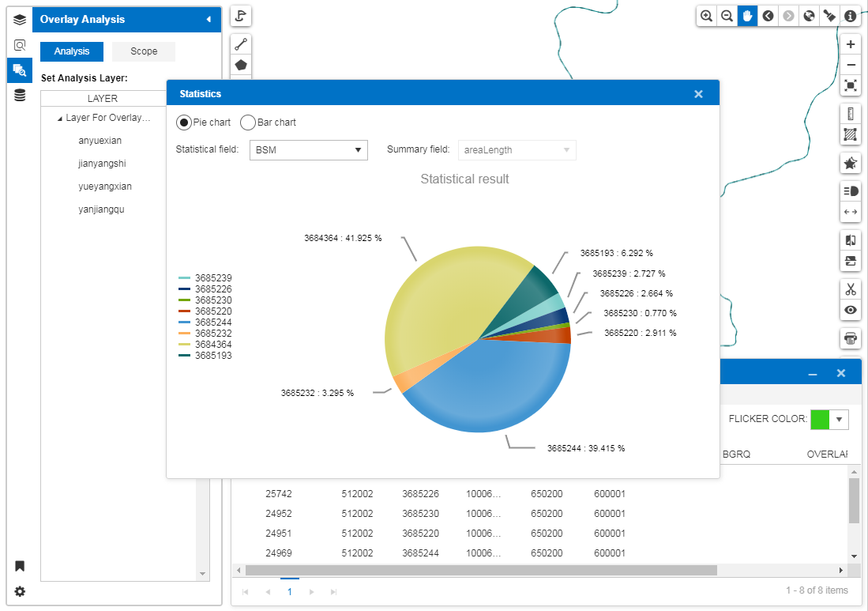
Task: Click the BGRQ column header
Action: tap(737, 454)
